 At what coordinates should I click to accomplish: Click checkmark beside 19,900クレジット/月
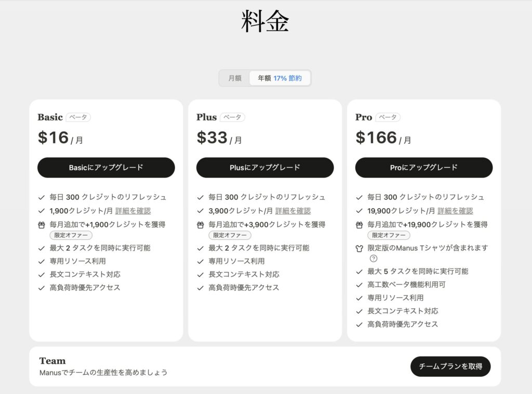[x=360, y=211]
